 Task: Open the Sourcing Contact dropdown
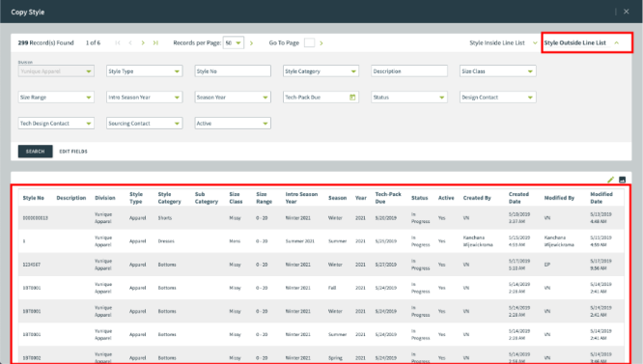(x=144, y=123)
